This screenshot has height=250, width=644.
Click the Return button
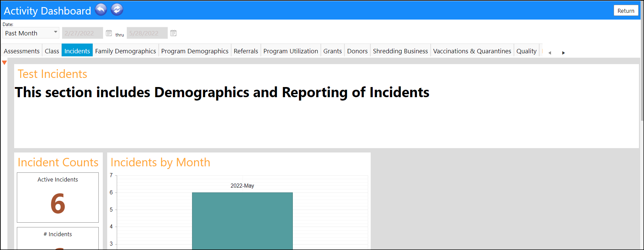point(626,10)
